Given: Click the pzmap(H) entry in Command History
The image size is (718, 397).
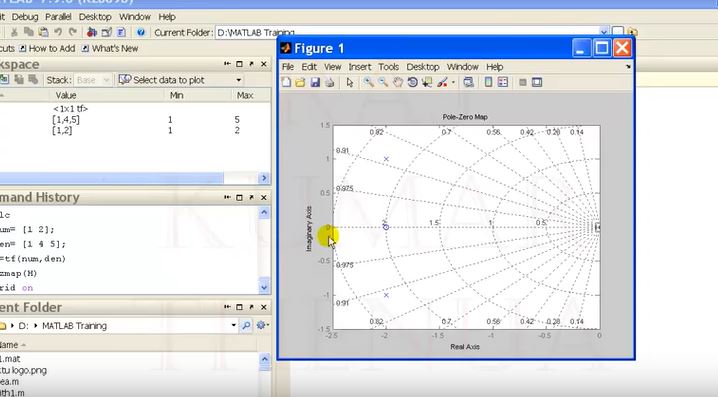Looking at the screenshot, I should click(18, 273).
